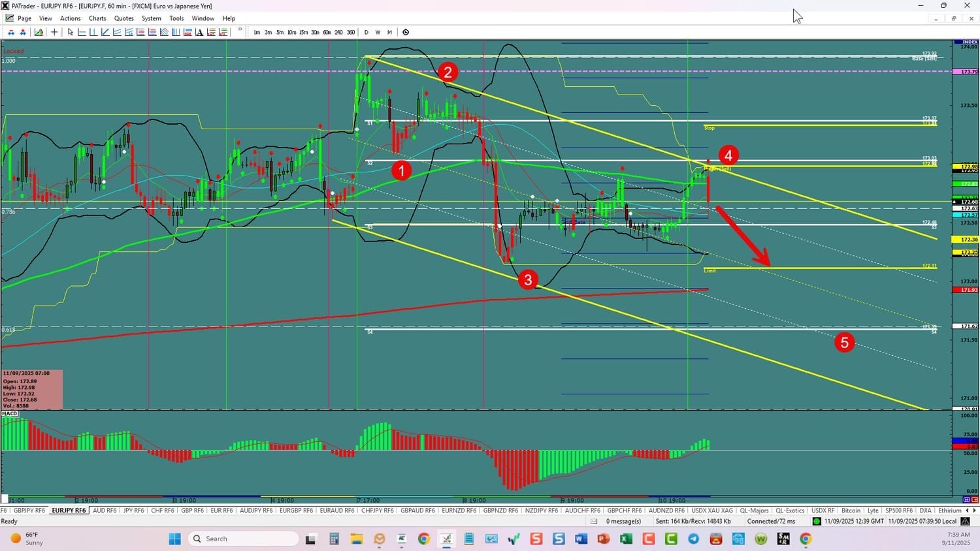980x551 pixels.
Task: Open the Actions menu
Action: pos(71,18)
